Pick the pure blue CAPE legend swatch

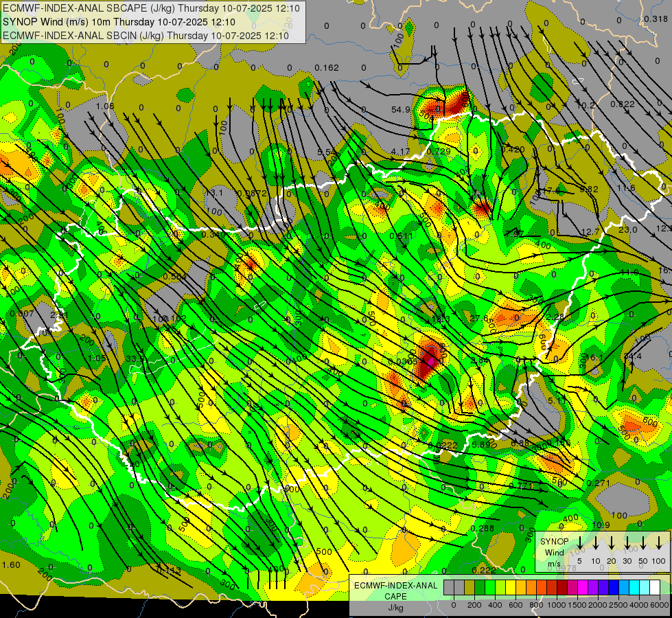coord(613,588)
